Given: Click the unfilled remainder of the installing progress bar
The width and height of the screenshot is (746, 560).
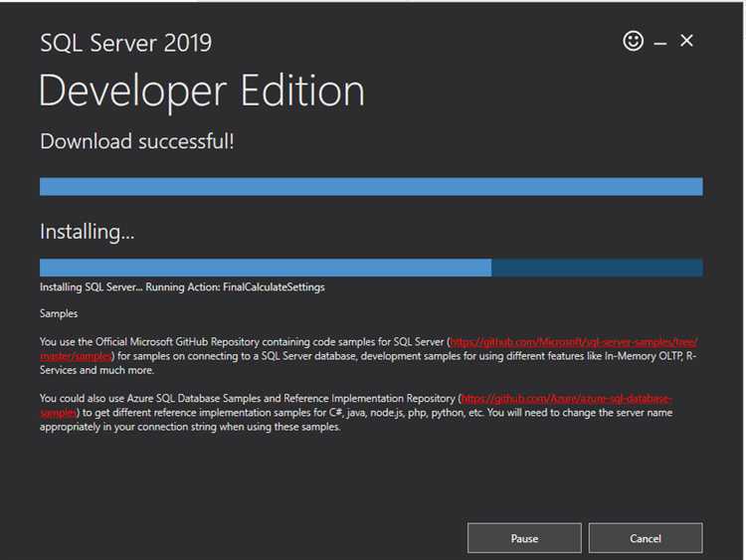Looking at the screenshot, I should point(597,268).
